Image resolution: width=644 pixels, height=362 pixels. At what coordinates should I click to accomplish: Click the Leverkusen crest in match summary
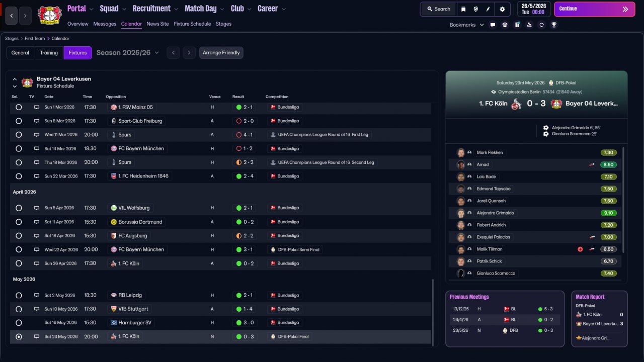coord(556,104)
